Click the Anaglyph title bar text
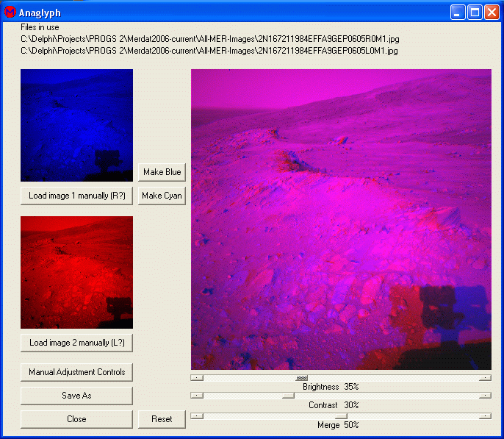The image size is (504, 439). pos(40,13)
